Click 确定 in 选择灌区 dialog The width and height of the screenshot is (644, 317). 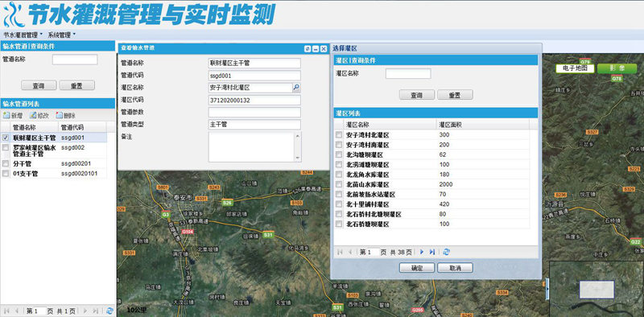(417, 268)
